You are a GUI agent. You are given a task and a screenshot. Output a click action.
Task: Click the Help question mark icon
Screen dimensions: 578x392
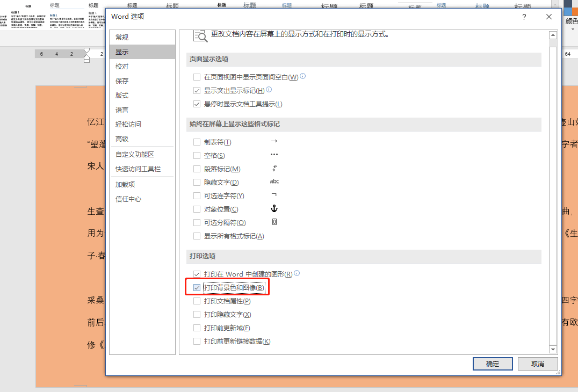pyautogui.click(x=524, y=17)
